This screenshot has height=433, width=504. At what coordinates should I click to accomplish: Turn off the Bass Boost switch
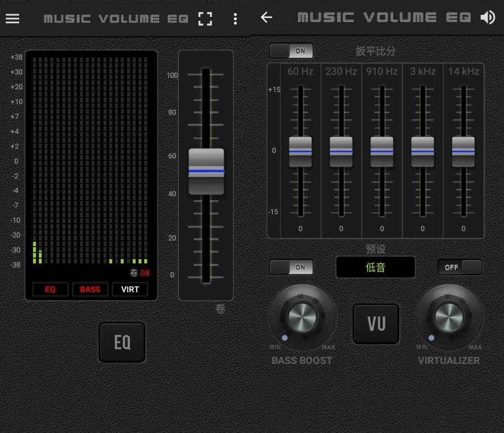[291, 267]
